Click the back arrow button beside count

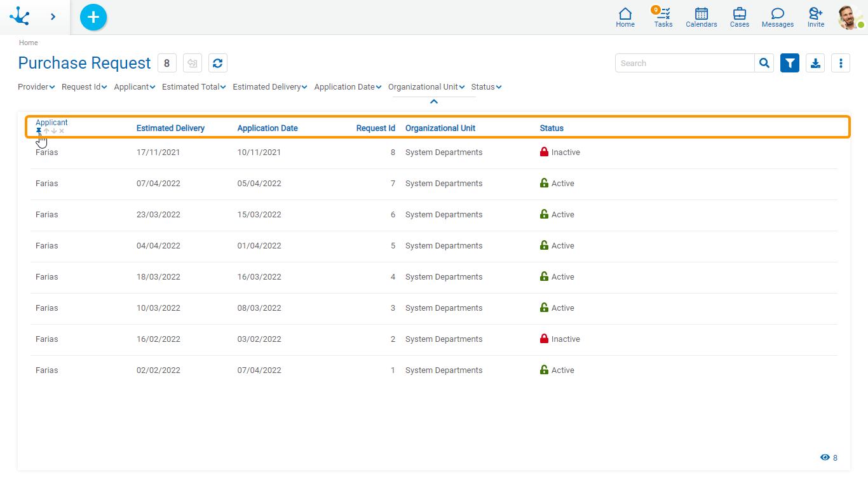click(x=193, y=63)
